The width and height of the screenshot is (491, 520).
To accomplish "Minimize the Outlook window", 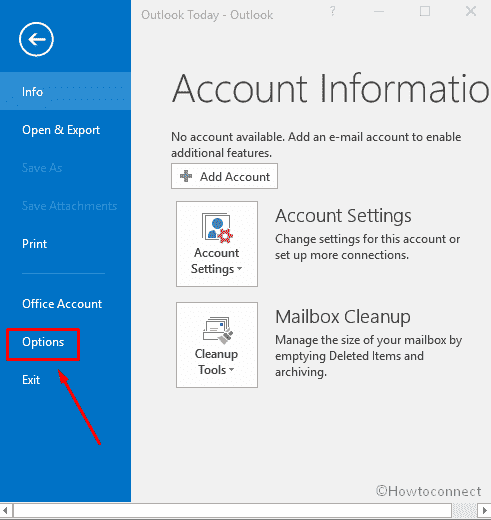I will pyautogui.click(x=379, y=12).
